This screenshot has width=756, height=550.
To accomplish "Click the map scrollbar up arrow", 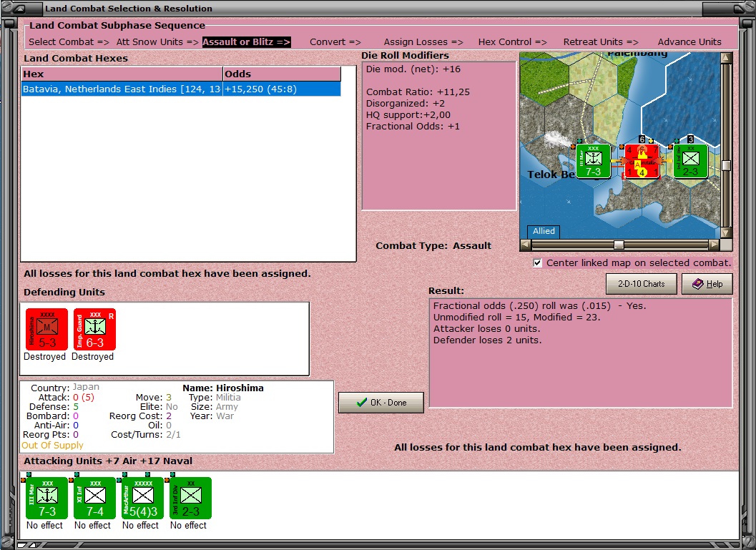I will click(x=726, y=58).
